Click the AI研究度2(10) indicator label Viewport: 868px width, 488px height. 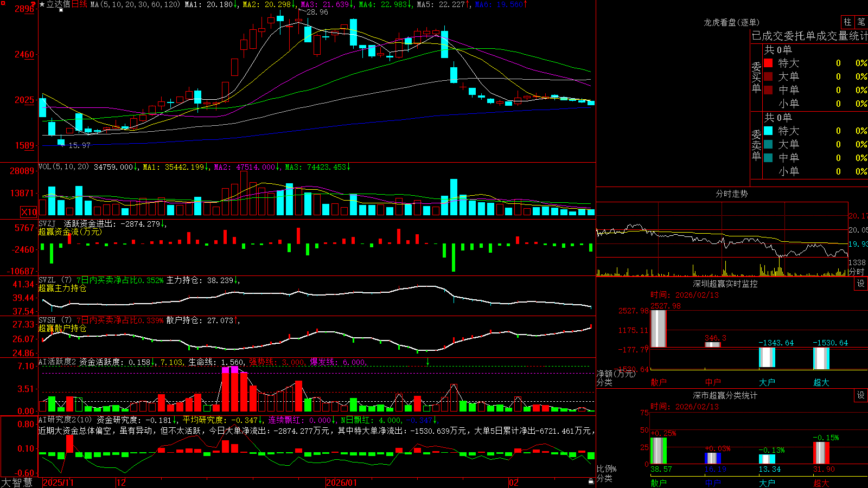tap(65, 420)
